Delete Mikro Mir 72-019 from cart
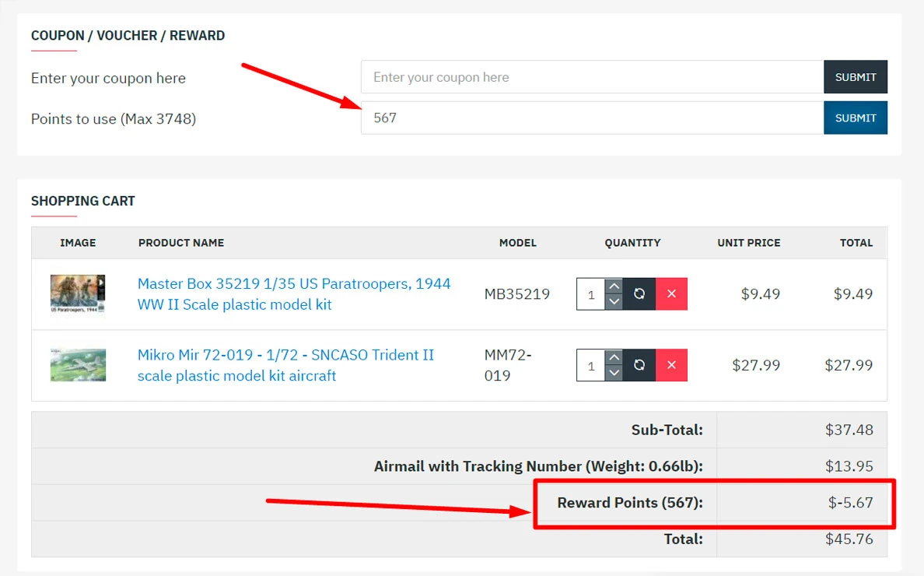The image size is (924, 576). (671, 365)
